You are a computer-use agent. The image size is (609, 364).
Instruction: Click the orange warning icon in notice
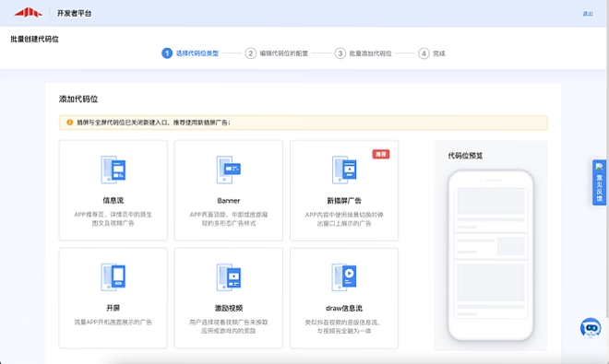69,123
